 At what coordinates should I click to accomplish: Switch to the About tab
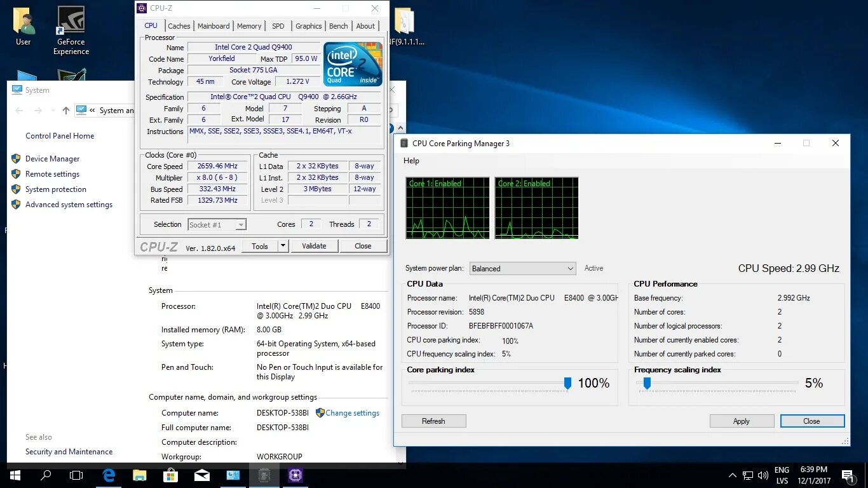365,26
